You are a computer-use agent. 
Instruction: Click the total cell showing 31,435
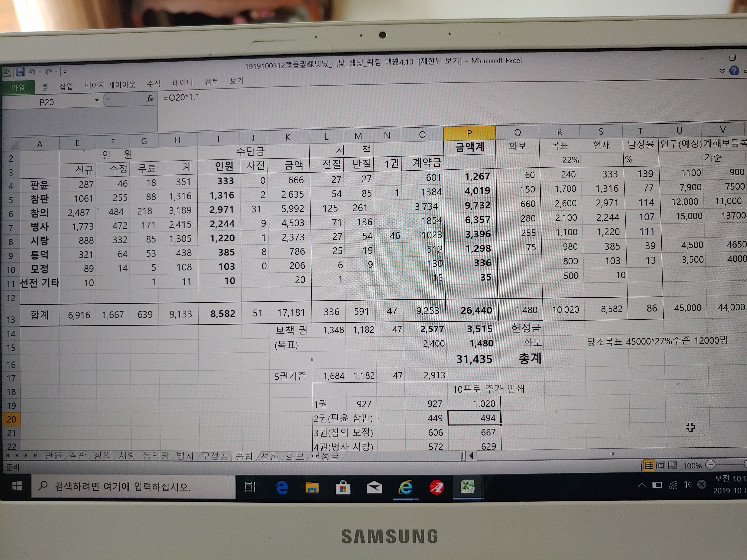(474, 359)
